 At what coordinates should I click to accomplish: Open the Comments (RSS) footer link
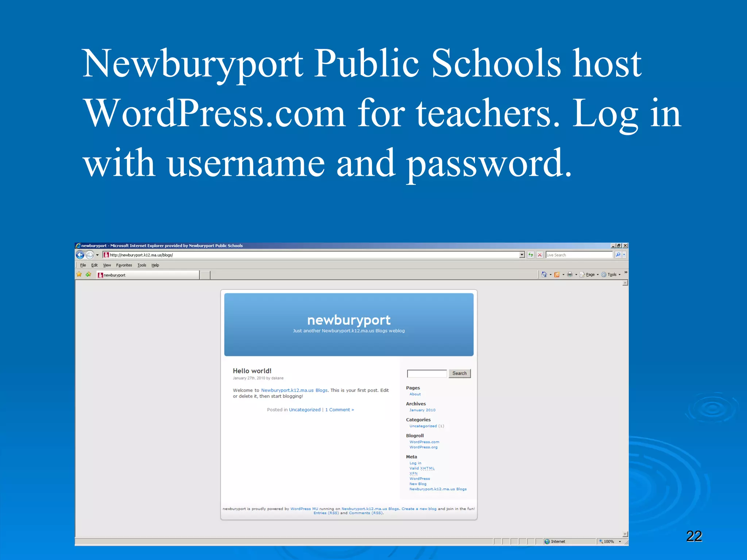pyautogui.click(x=366, y=513)
